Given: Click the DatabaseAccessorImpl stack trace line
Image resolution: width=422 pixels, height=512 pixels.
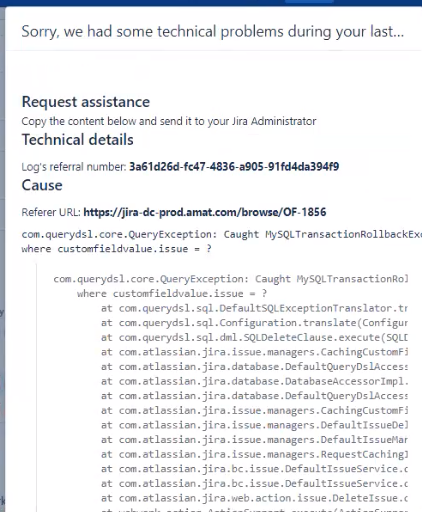Looking at the screenshot, I should pyautogui.click(x=254, y=381).
